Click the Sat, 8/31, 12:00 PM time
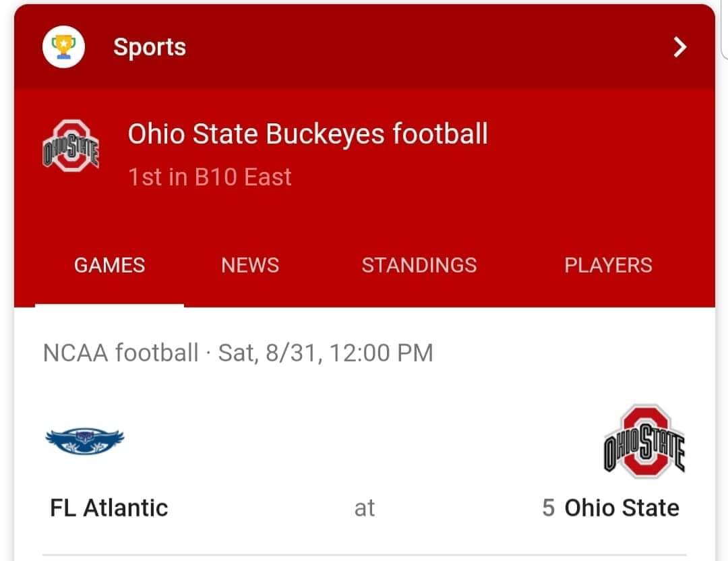 [326, 353]
